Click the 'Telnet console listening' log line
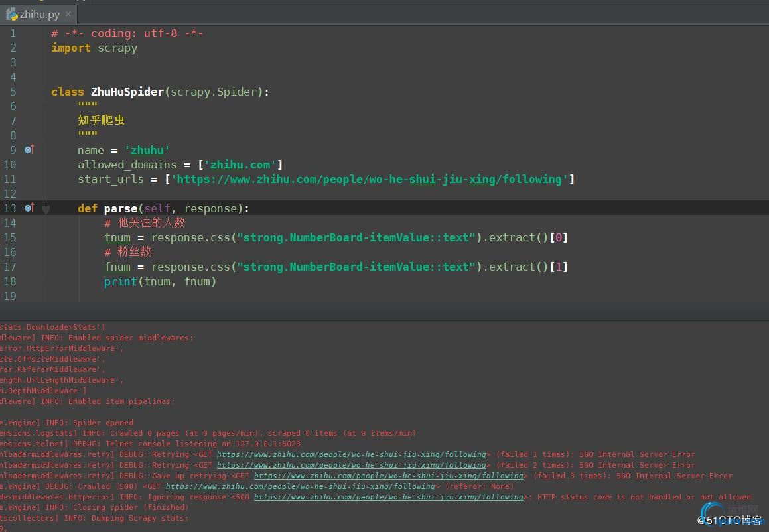 pyautogui.click(x=150, y=444)
